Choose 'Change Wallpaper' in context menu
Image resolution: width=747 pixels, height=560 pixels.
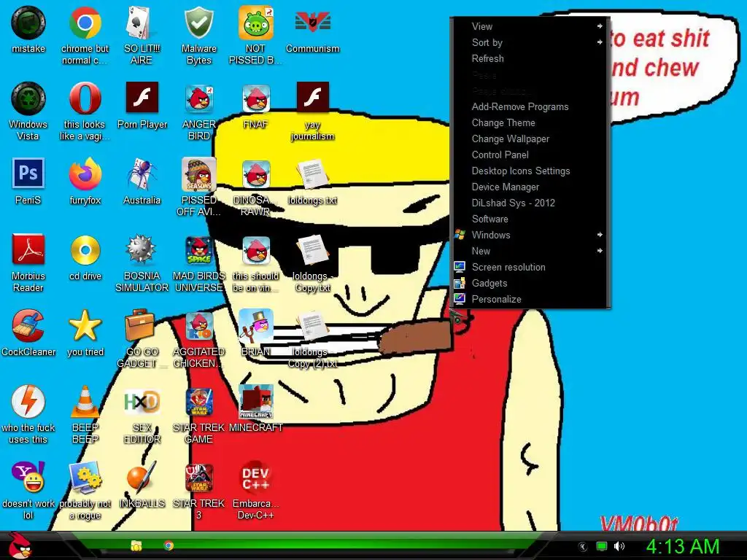click(530, 139)
